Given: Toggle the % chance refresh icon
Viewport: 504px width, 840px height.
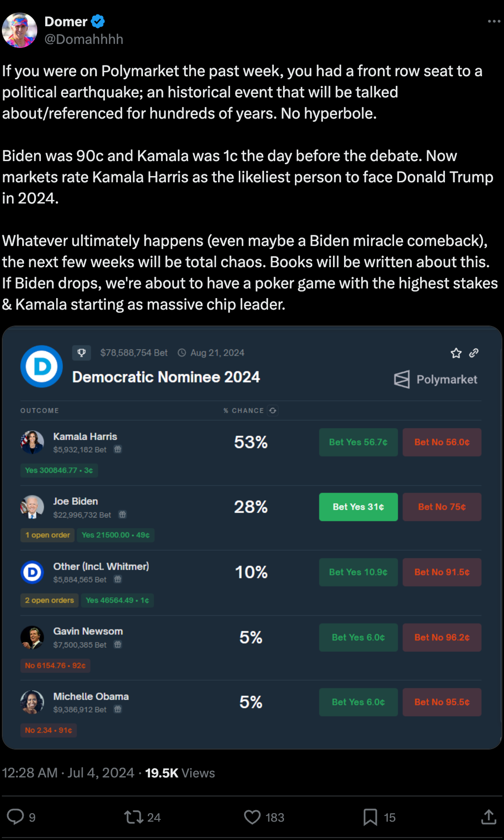Looking at the screenshot, I should coord(273,411).
